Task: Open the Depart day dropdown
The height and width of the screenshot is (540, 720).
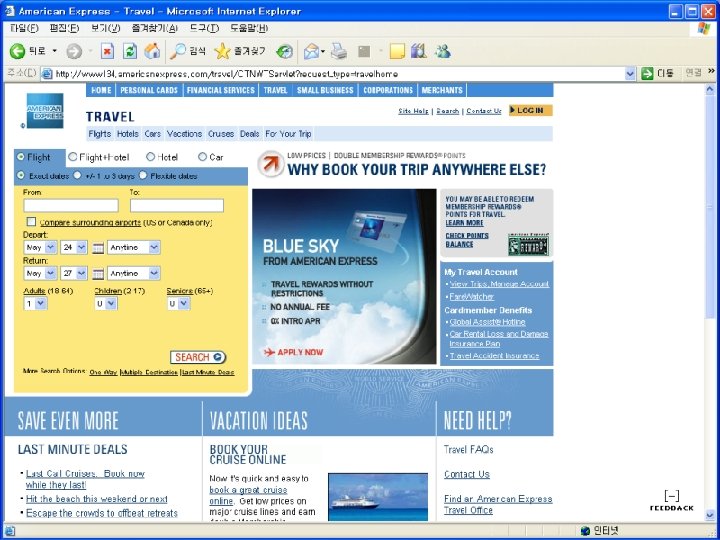Action: pos(74,248)
